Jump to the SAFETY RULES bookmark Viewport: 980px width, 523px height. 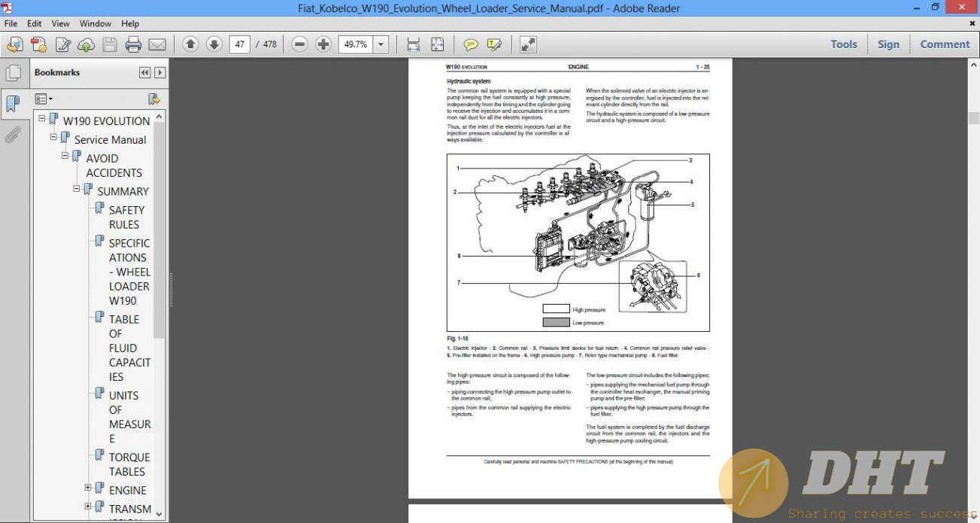pyautogui.click(x=126, y=217)
